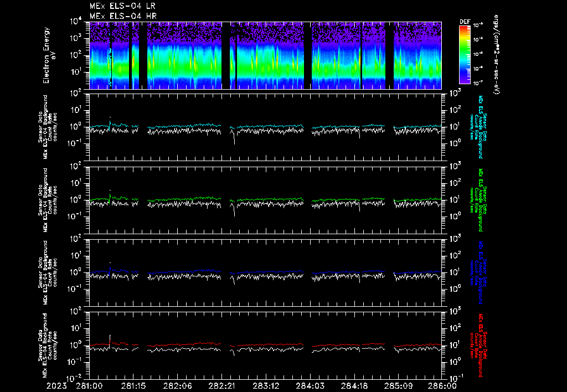
Task: Click the left axis label of the red trace panel
Action: coord(48,345)
